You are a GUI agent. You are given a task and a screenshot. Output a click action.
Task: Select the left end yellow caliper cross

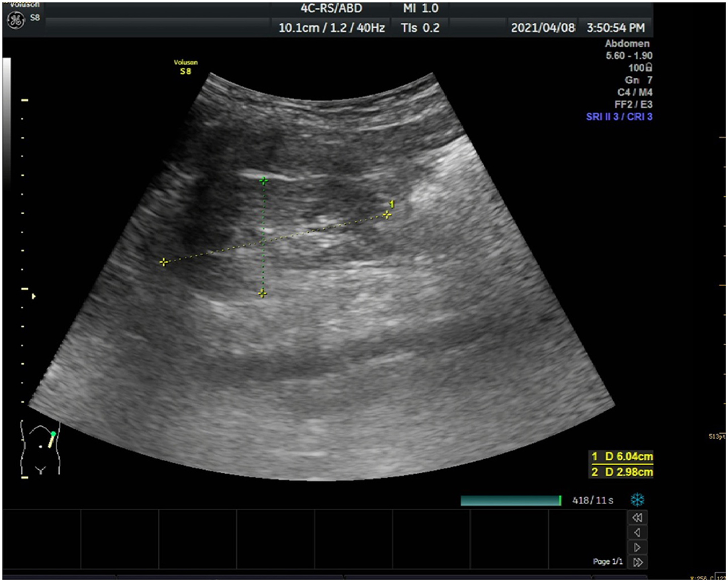(163, 262)
